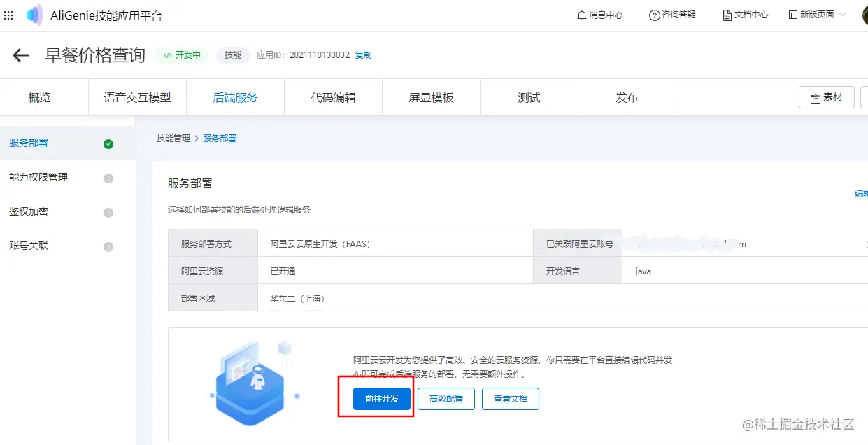Click the gray status icon beside 账号关联
This screenshot has width=868, height=445.
(108, 247)
